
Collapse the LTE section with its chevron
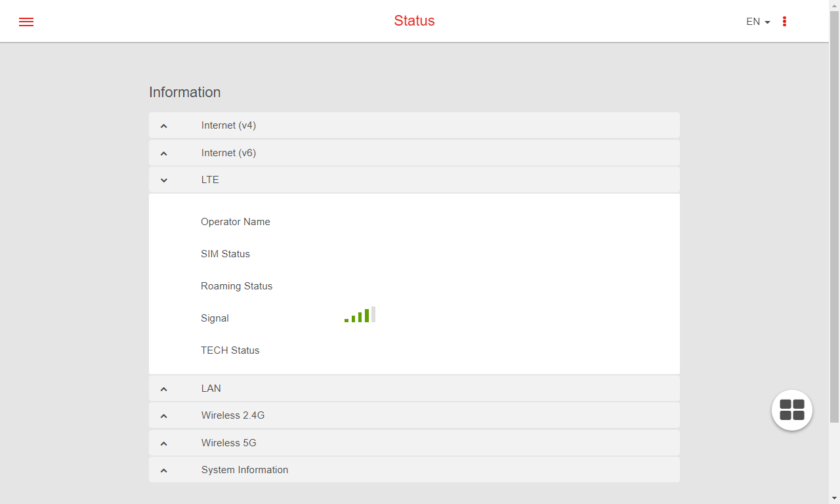pyautogui.click(x=164, y=180)
